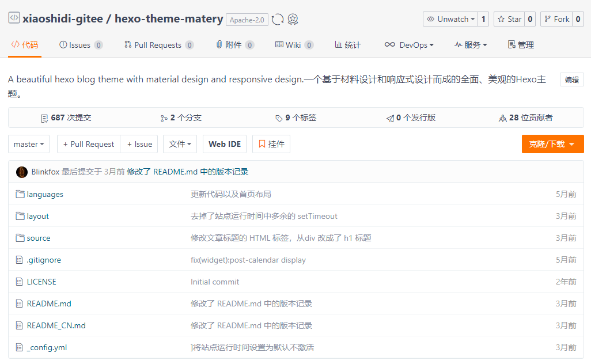Open the hexo-theme-matery repository link
The image size is (591, 364).
coord(169,18)
